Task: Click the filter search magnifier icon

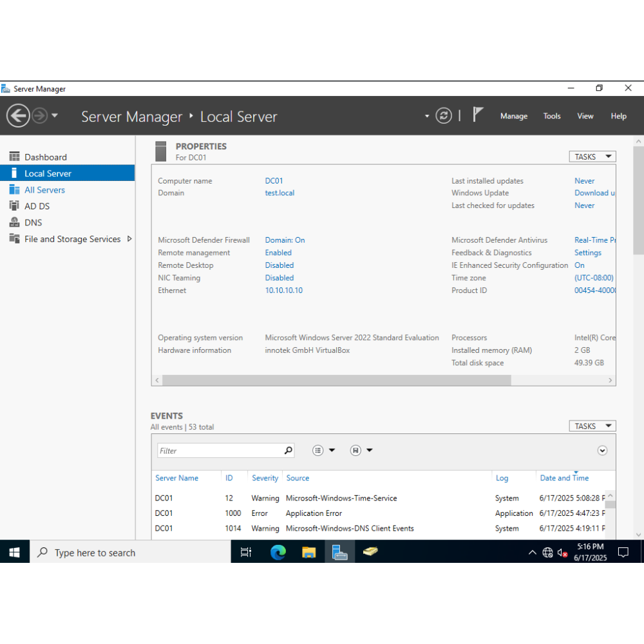Action: [289, 451]
